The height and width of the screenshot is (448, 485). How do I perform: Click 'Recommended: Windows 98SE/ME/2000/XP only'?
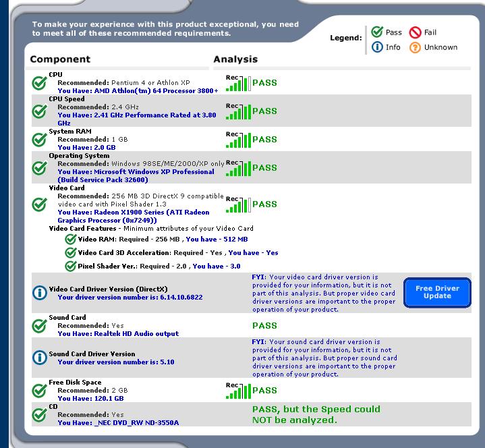[141, 164]
